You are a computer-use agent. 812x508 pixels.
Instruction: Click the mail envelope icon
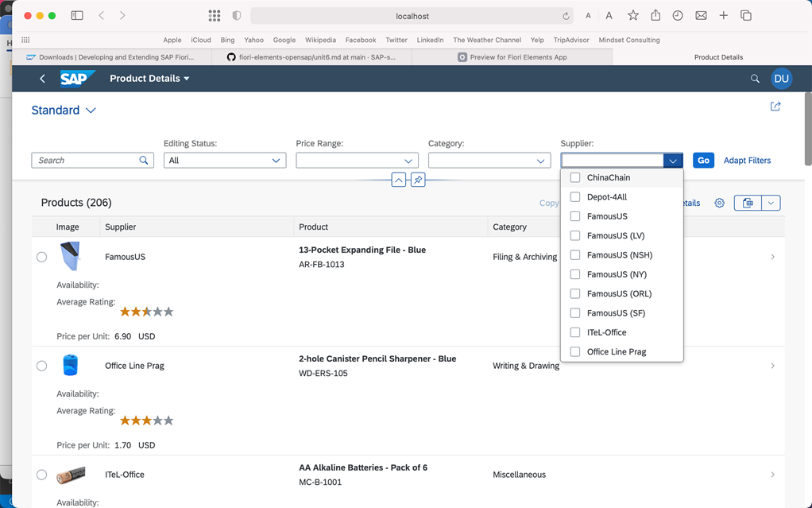[x=702, y=16]
